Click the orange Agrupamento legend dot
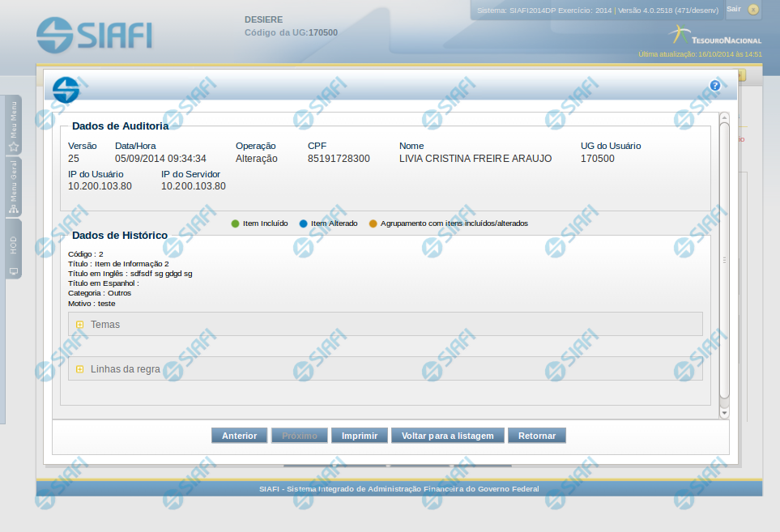 point(373,223)
